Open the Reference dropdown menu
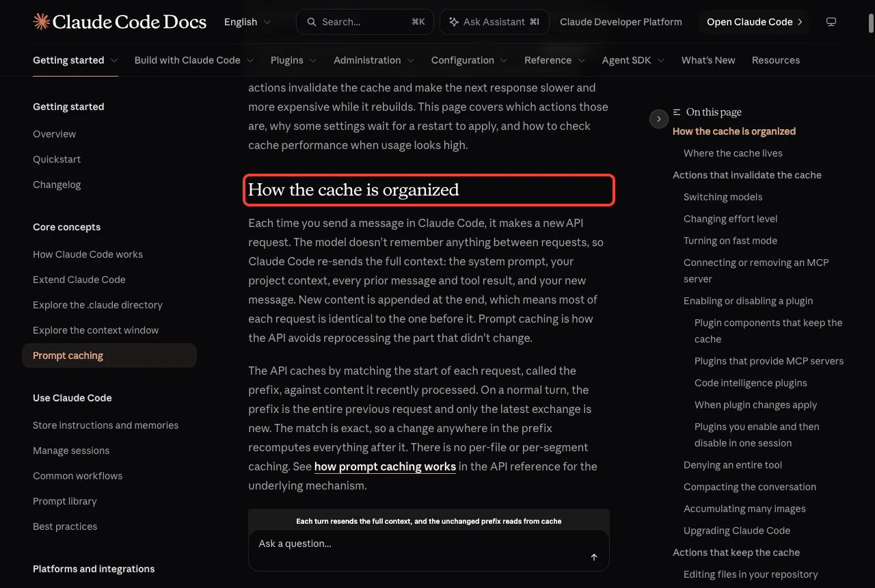 pos(555,60)
